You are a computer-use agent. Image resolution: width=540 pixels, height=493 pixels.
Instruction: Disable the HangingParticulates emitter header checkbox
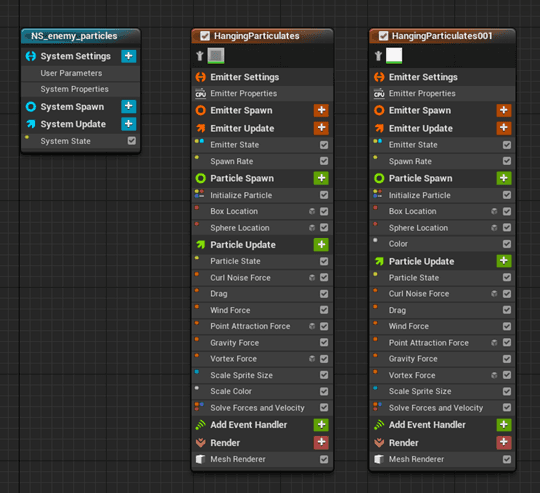click(x=205, y=36)
